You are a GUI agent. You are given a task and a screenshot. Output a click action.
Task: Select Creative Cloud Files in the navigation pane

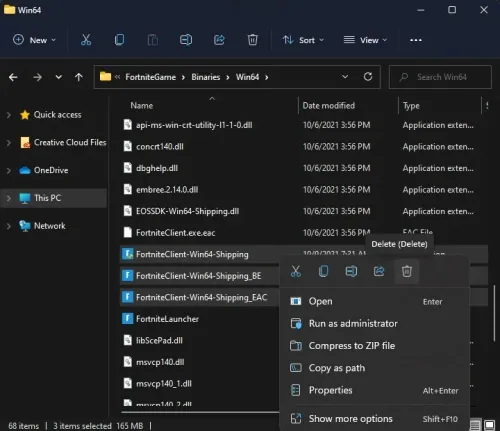point(70,143)
